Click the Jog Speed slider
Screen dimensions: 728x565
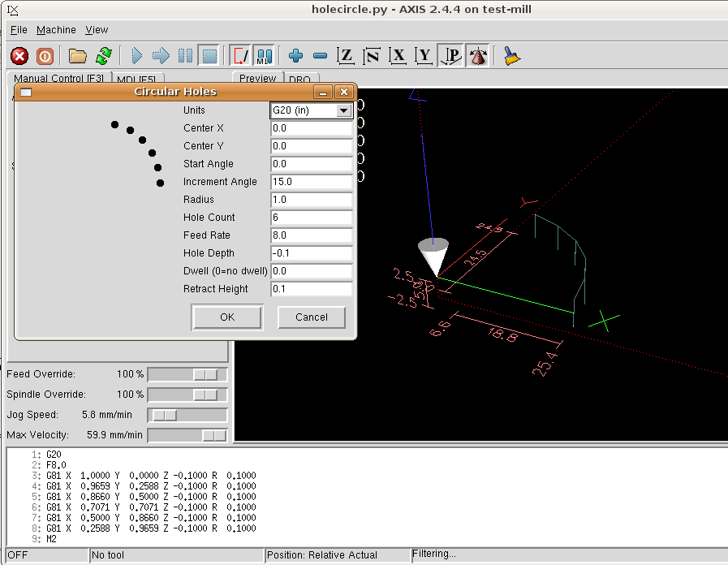click(x=187, y=415)
